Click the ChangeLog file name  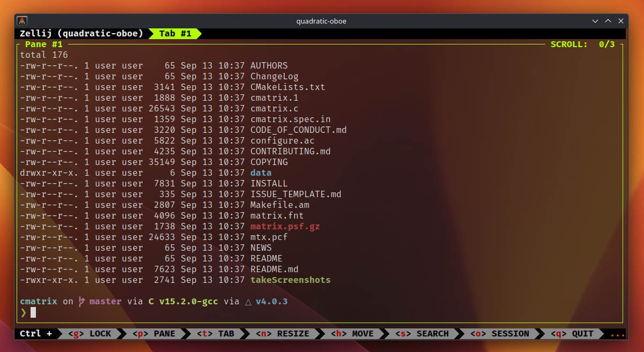pyautogui.click(x=275, y=77)
